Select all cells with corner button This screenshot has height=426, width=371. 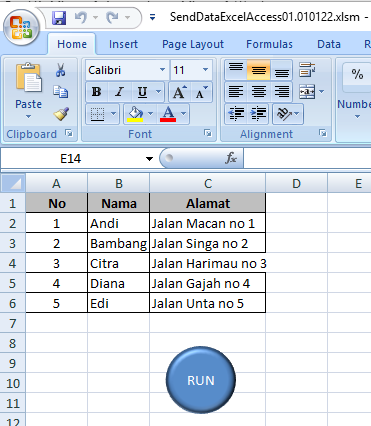pos(13,183)
